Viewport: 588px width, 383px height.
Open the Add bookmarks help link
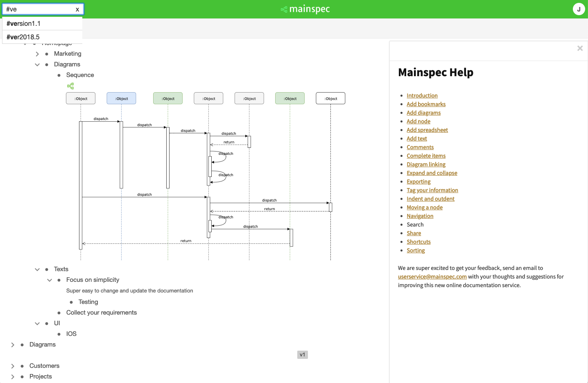coord(426,104)
